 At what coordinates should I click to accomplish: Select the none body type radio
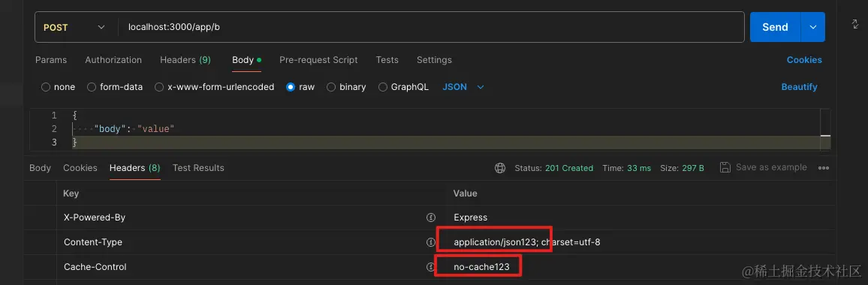click(45, 87)
